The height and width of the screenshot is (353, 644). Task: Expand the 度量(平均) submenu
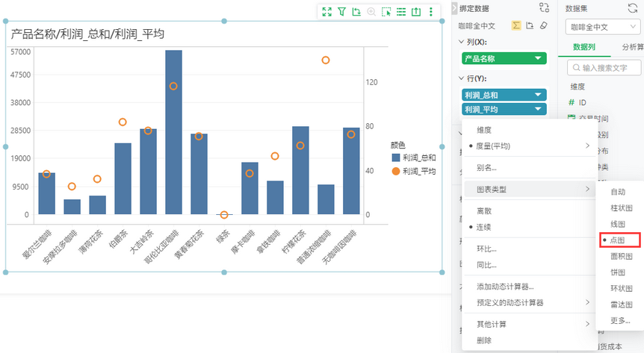[587, 146]
